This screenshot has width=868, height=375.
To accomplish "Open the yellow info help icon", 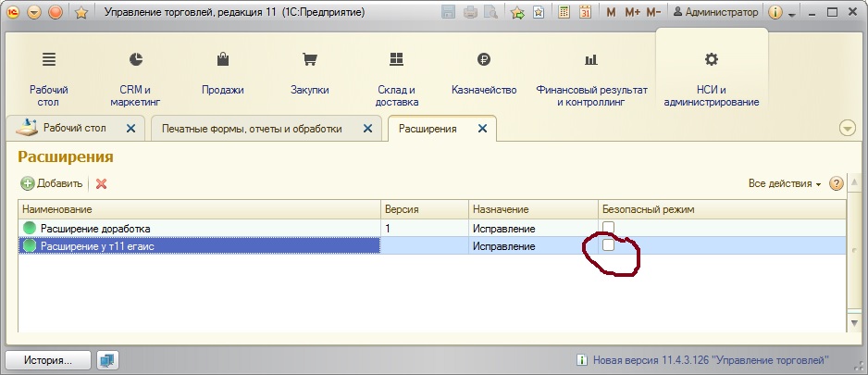I will pyautogui.click(x=775, y=13).
